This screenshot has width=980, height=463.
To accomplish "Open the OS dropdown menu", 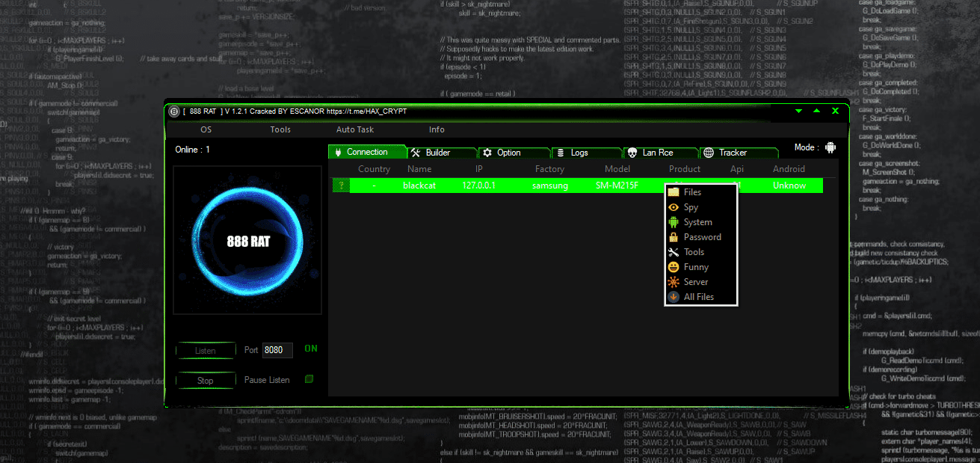I will pyautogui.click(x=206, y=129).
